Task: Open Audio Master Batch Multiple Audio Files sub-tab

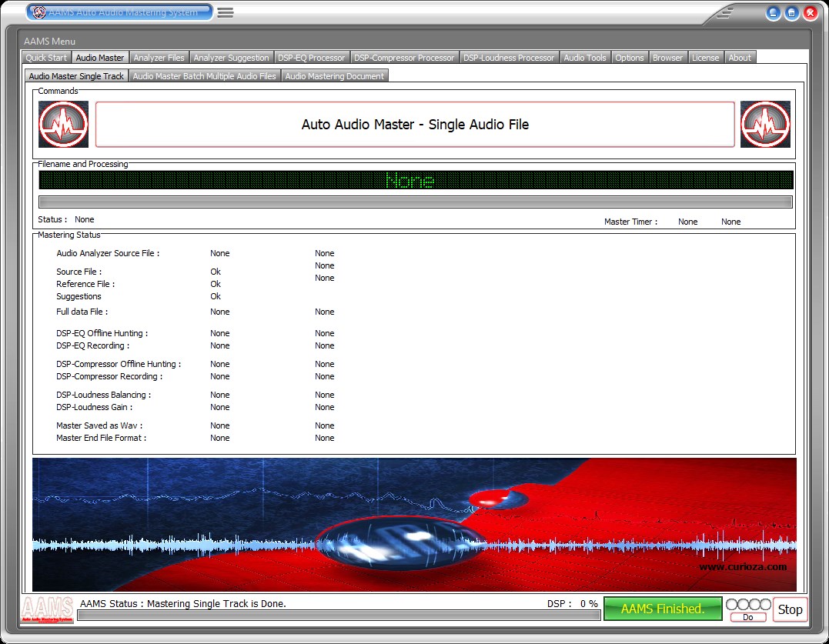Action: [205, 76]
